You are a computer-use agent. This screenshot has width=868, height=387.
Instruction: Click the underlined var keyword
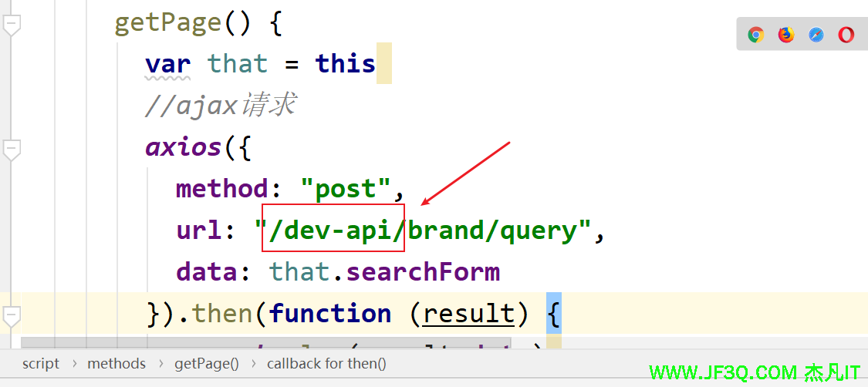(167, 64)
